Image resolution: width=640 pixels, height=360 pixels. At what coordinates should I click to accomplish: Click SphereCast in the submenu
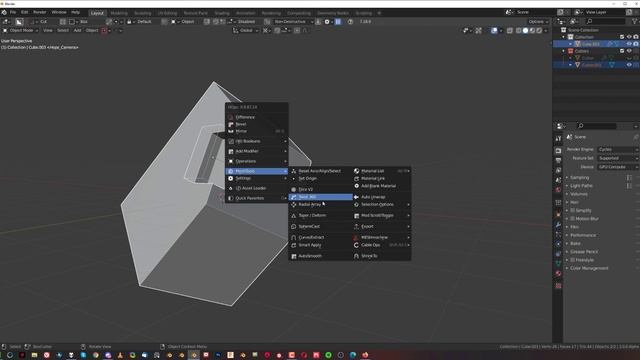point(320,227)
